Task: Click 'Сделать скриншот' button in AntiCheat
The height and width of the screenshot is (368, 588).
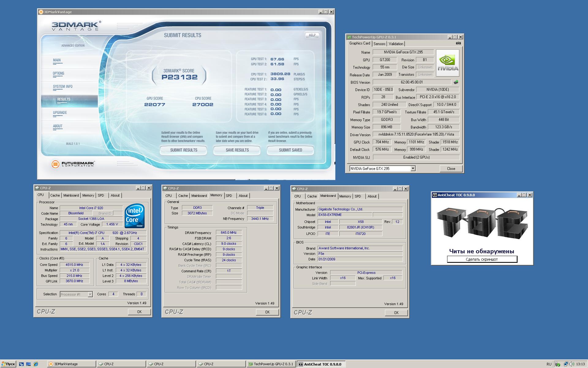Action: [x=482, y=259]
